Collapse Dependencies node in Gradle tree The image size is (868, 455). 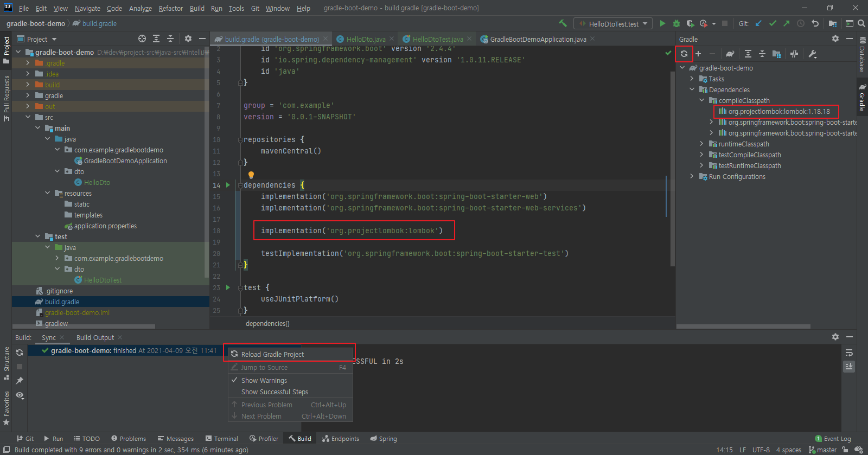click(x=692, y=89)
